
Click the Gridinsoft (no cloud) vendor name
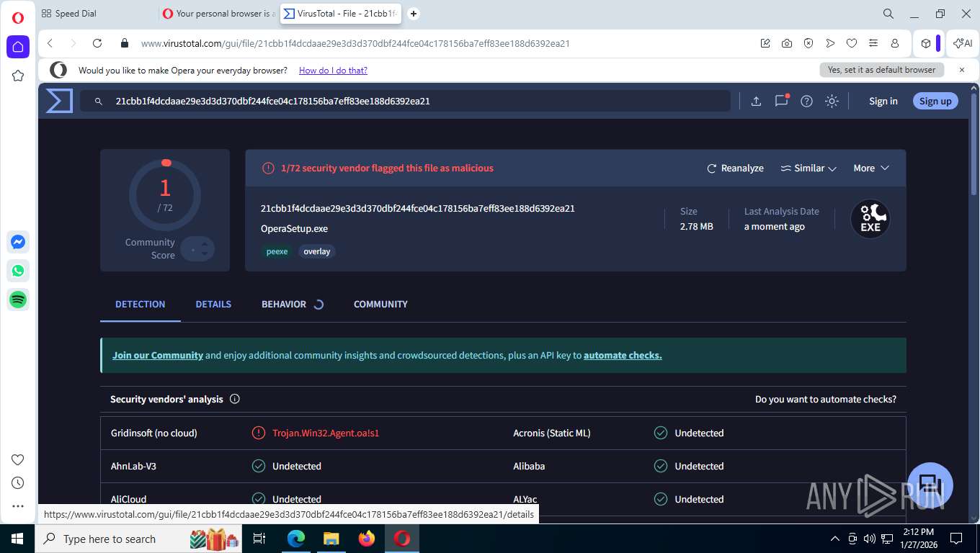pyautogui.click(x=154, y=433)
